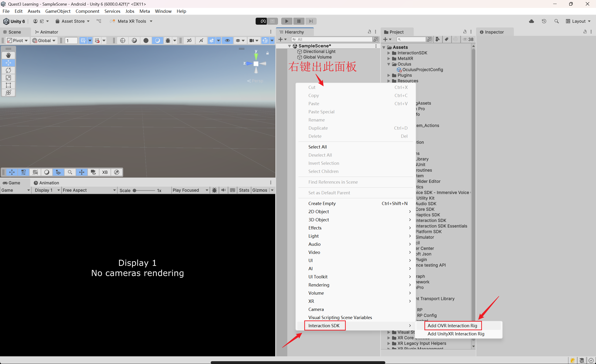Switch to the Animation tab

pos(46,183)
